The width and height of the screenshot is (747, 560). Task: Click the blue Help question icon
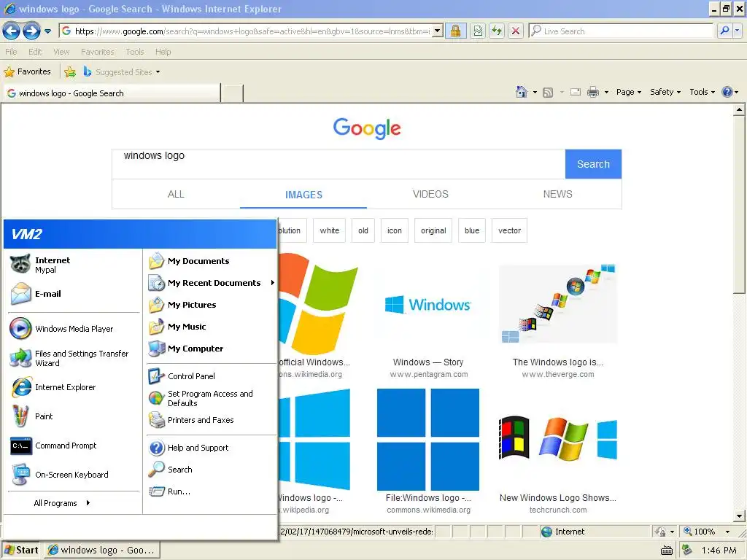pyautogui.click(x=727, y=92)
